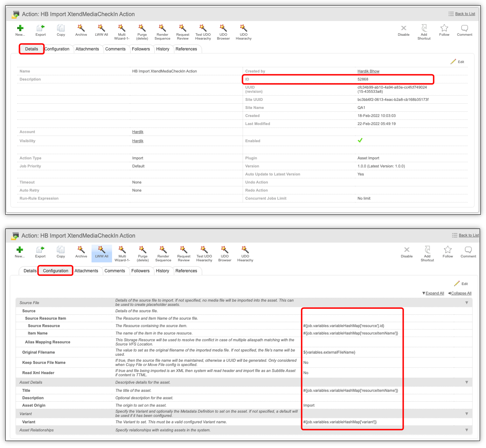Screen dimensions: 486x448
Task: Click the Purge (delete) wizard icon
Action: (142, 32)
